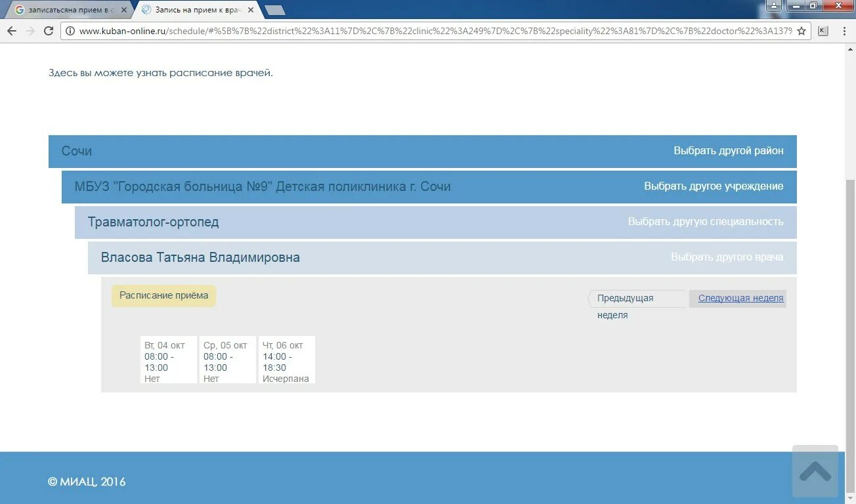The image size is (856, 504).
Task: Select the 'Запись на прием к врачу' tab
Action: tap(197, 10)
